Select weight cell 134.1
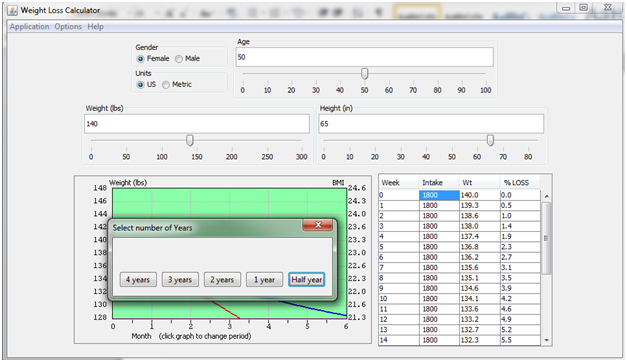The height and width of the screenshot is (362, 627). click(479, 299)
